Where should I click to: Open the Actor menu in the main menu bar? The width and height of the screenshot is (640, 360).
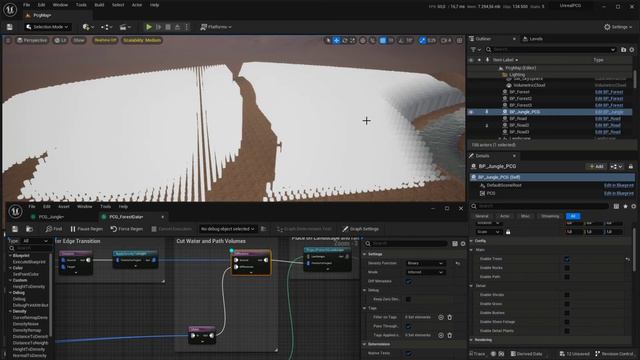pyautogui.click(x=137, y=5)
